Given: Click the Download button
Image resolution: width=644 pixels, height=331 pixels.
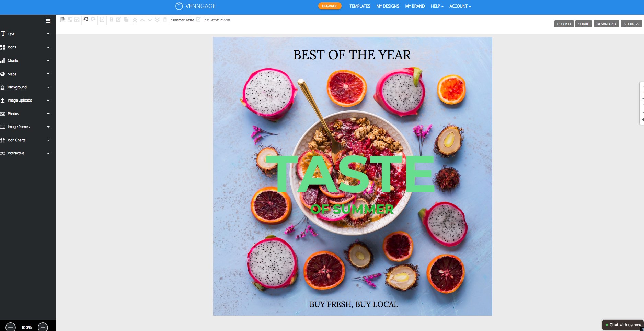Looking at the screenshot, I should click(x=606, y=24).
